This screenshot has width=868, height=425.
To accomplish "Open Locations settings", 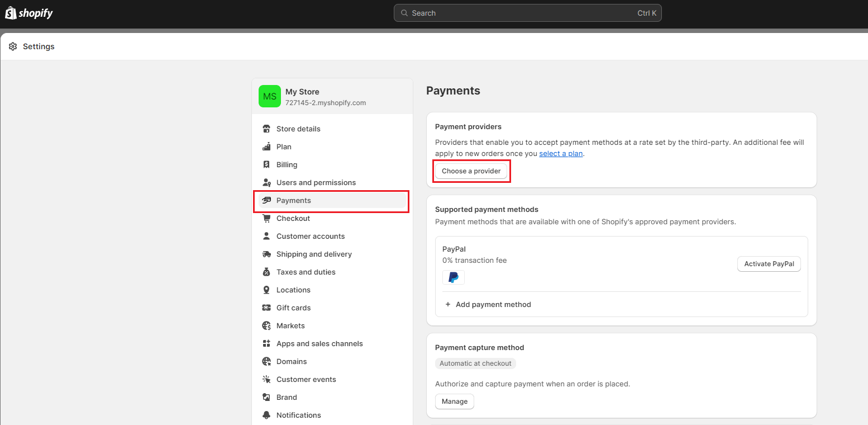I will click(x=332, y=290).
